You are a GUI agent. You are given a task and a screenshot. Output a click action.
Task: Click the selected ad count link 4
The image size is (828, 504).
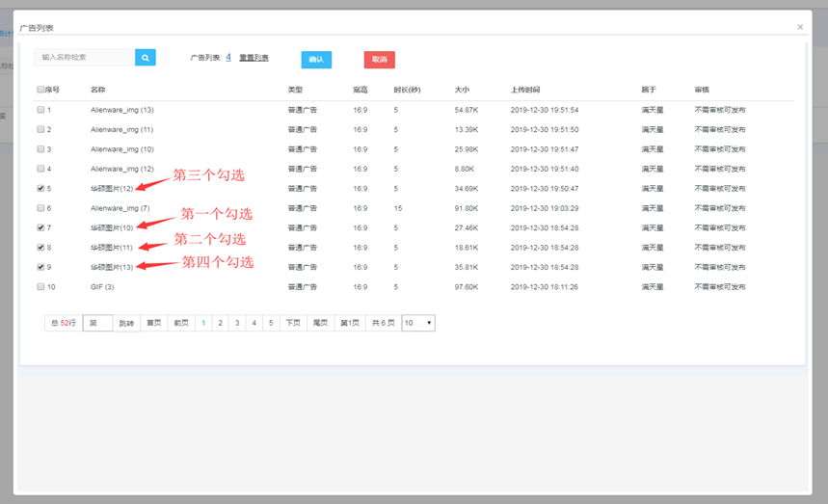coord(228,58)
